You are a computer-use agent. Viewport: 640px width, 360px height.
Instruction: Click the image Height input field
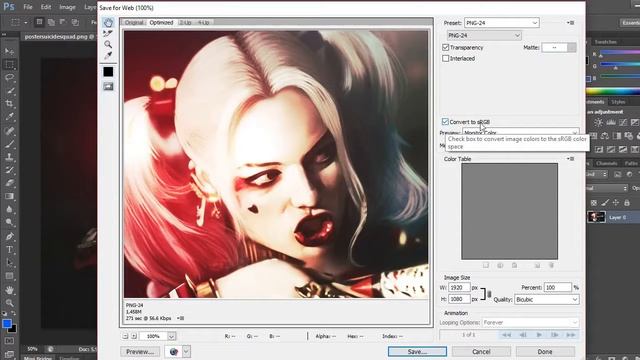459,299
